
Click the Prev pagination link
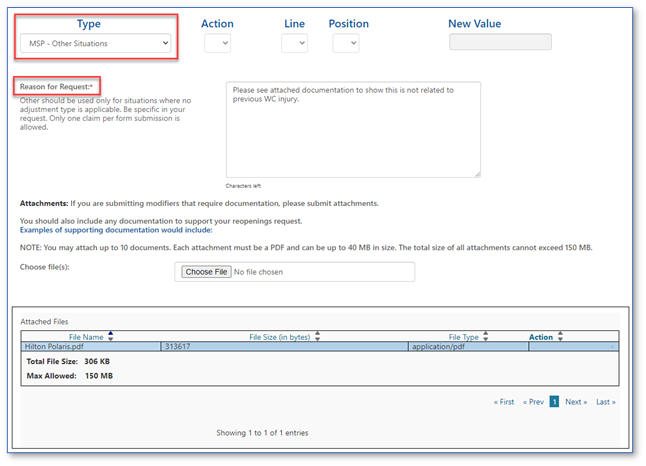coord(534,402)
